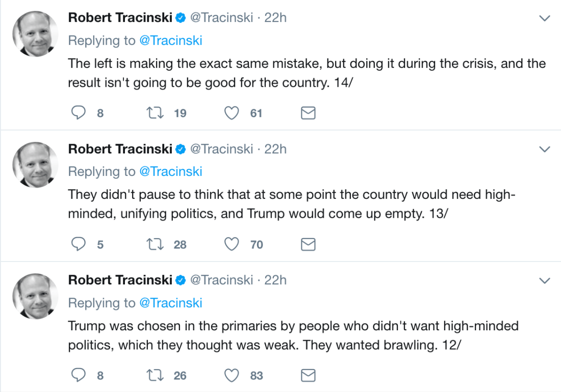Image resolution: width=561 pixels, height=392 pixels.
Task: Click the reply bubble under tweet 12/
Action: (x=79, y=375)
